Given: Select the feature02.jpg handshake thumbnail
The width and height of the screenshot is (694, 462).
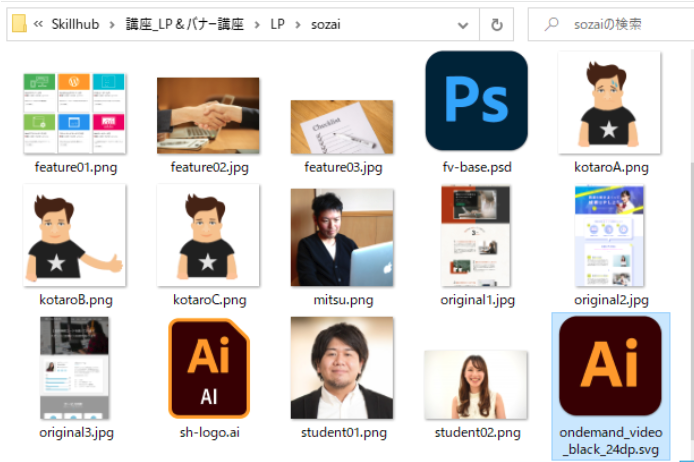Looking at the screenshot, I should pyautogui.click(x=208, y=116).
